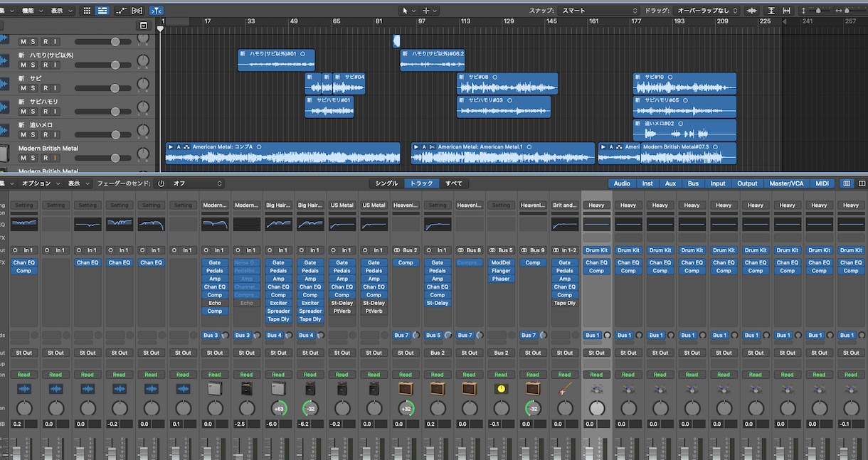The width and height of the screenshot is (868, 460).
Task: Filter mixer by Aux channel strips
Action: pyautogui.click(x=670, y=183)
